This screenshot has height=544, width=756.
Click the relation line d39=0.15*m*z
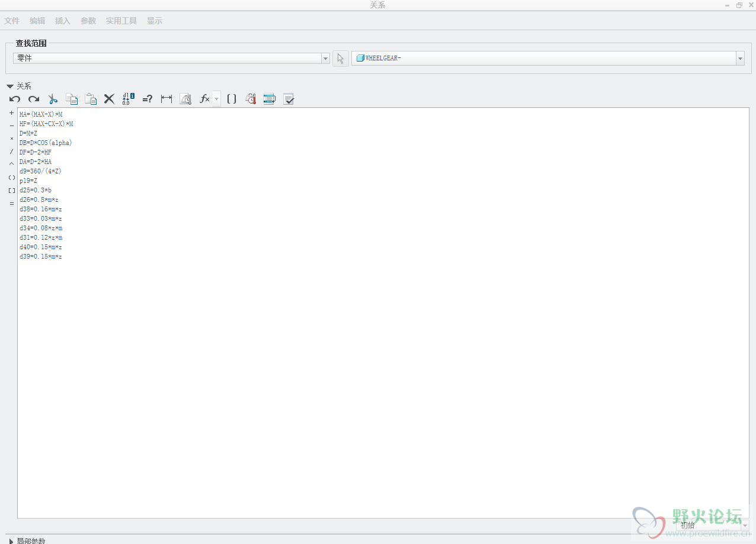[41, 256]
